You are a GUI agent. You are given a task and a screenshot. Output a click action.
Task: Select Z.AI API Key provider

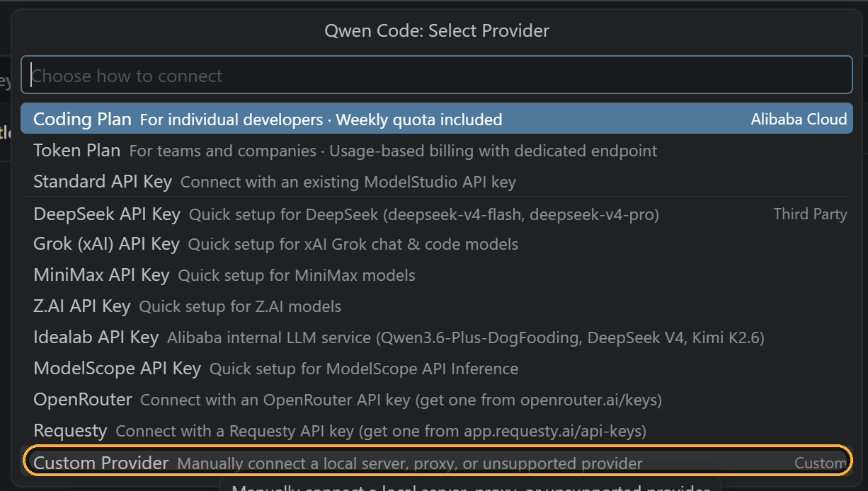436,306
